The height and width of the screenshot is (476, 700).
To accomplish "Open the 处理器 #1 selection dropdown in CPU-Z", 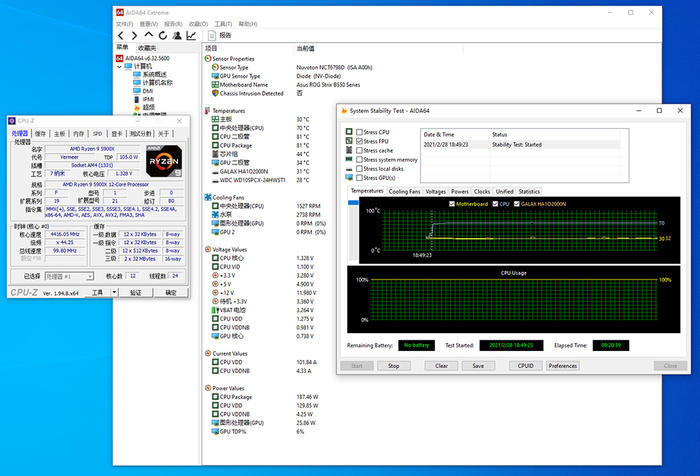I will 69,276.
